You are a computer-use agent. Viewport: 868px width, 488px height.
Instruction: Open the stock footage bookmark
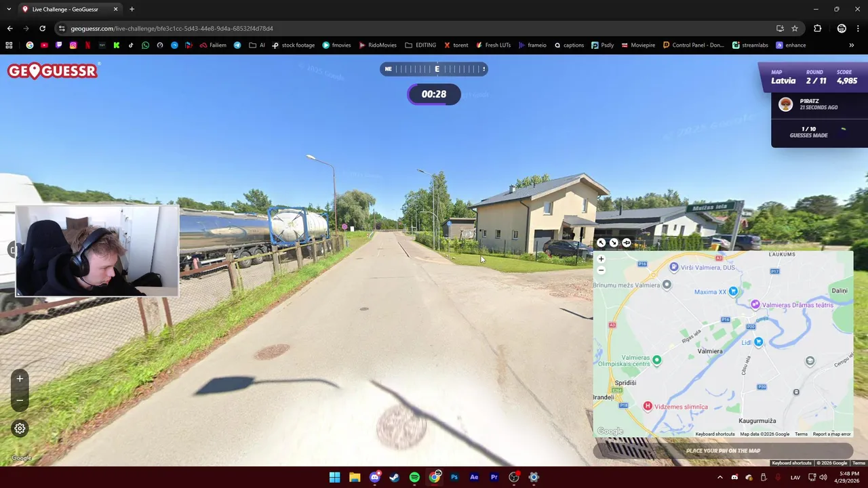click(x=293, y=45)
